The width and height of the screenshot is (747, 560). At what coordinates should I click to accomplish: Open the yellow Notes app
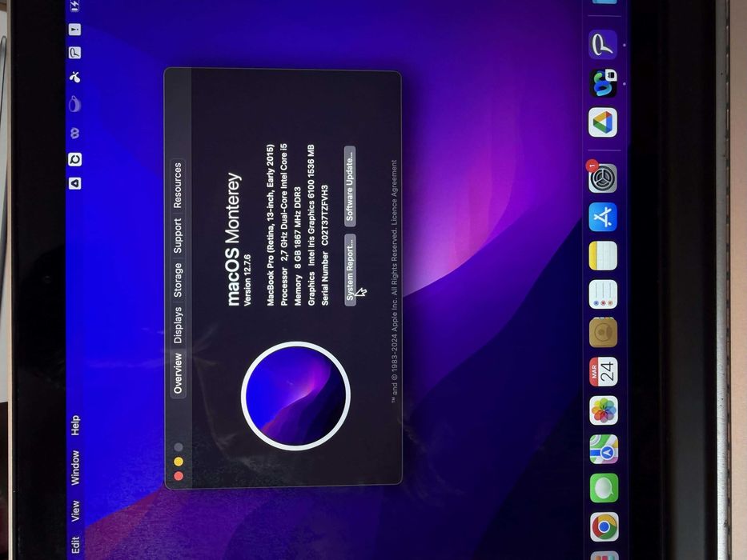[x=603, y=256]
